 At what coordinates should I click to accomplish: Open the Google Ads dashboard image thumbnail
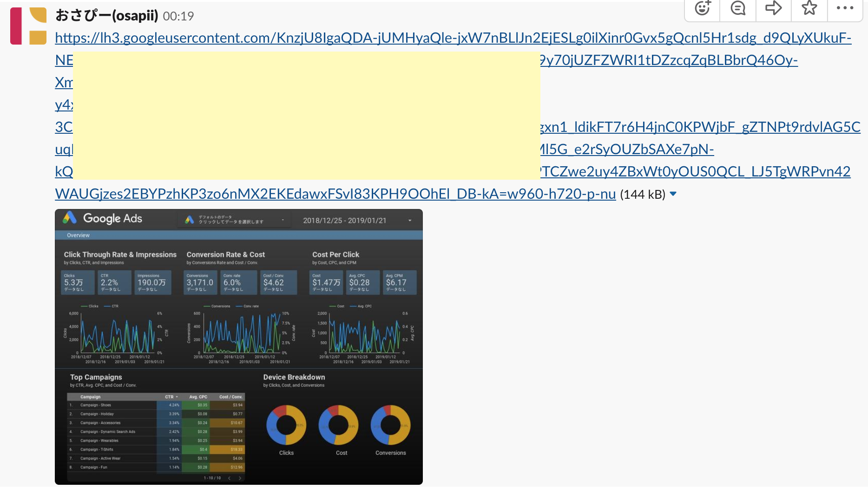(239, 347)
